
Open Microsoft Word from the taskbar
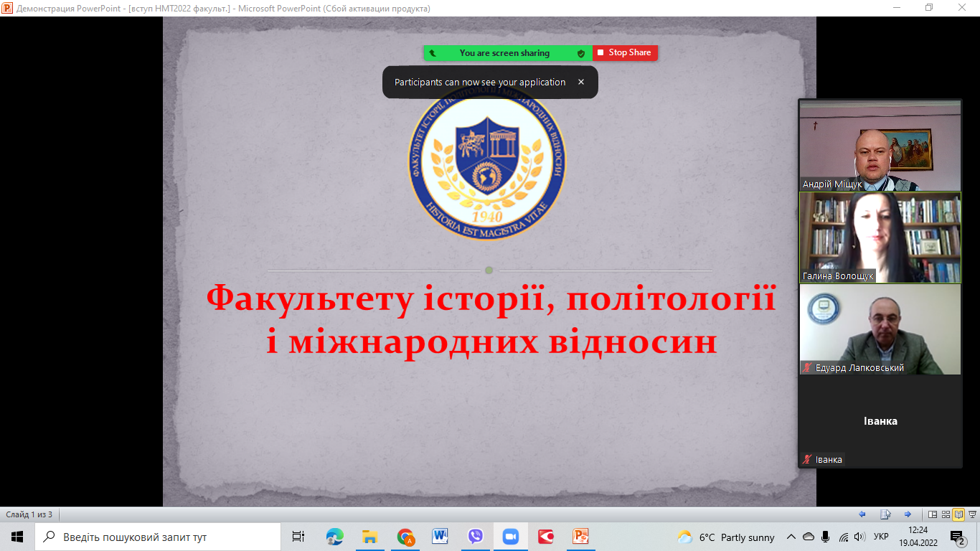440,537
